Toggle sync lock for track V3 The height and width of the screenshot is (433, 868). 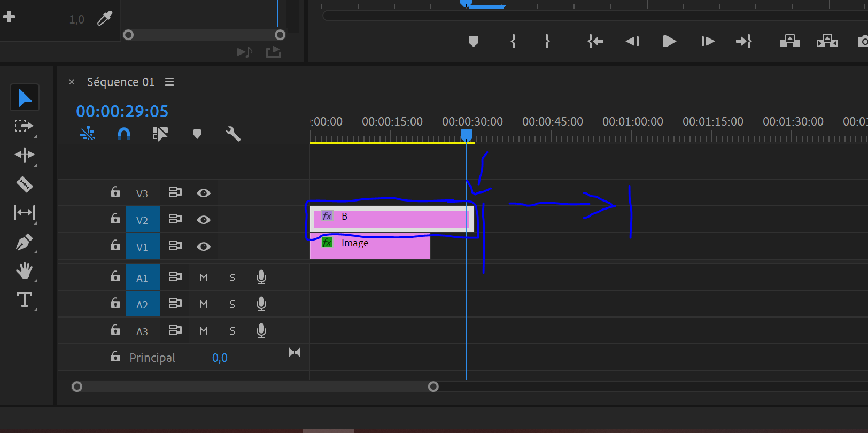(175, 192)
